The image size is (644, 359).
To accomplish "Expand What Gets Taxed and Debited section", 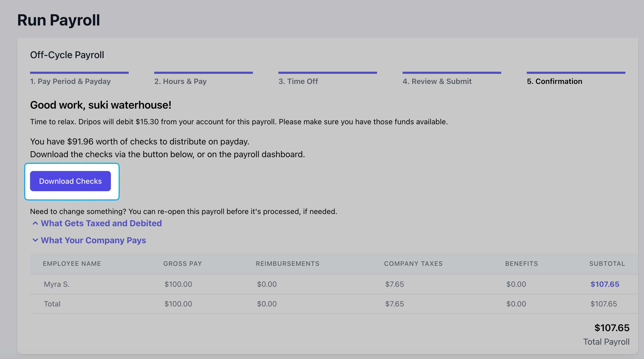I will [x=101, y=223].
